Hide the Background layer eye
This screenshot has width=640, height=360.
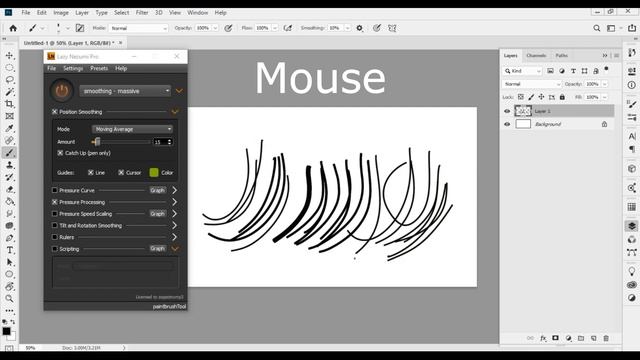click(x=507, y=124)
